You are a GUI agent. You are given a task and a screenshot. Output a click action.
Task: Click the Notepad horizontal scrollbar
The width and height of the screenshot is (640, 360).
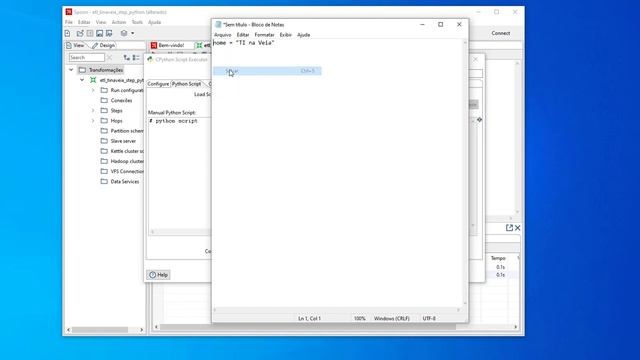pyautogui.click(x=337, y=310)
